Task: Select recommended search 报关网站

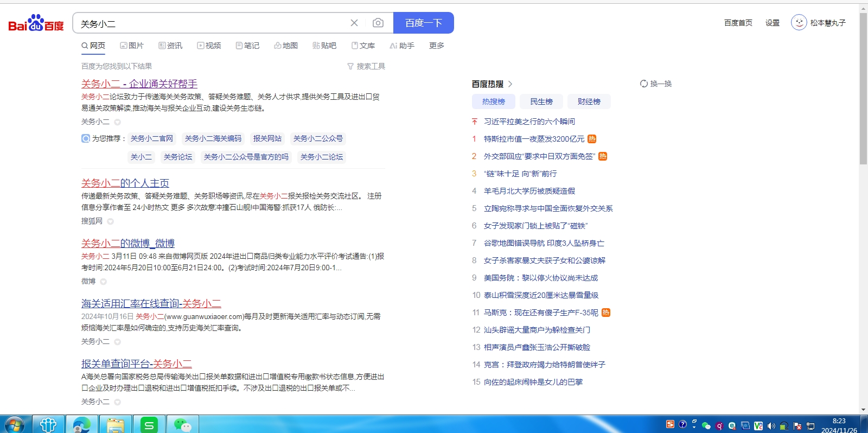Action: (x=267, y=138)
